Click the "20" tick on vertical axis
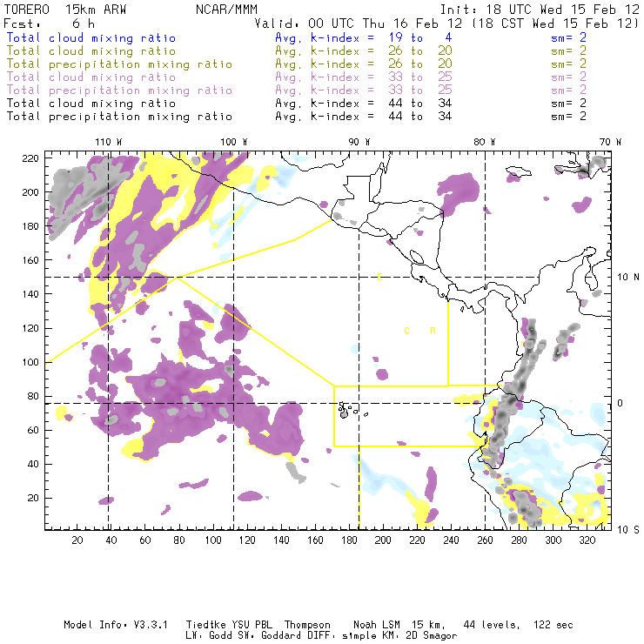Screen dimensions: 644x644 click(33, 498)
